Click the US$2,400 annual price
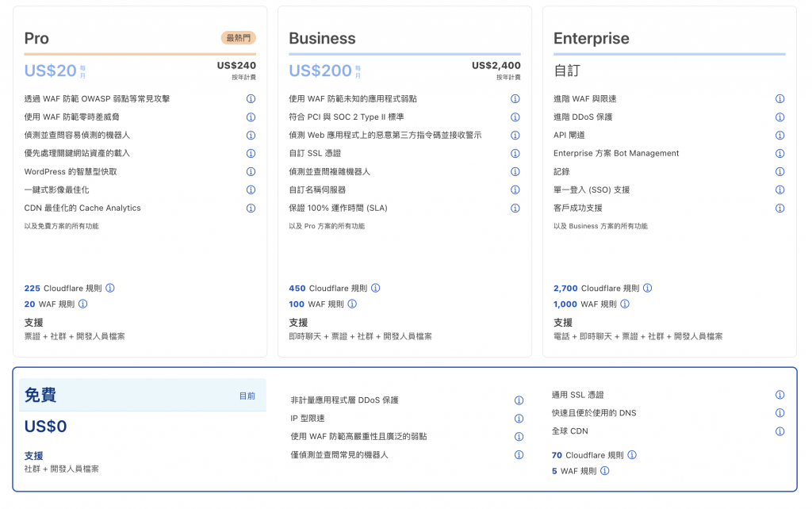The image size is (812, 509). [x=496, y=65]
